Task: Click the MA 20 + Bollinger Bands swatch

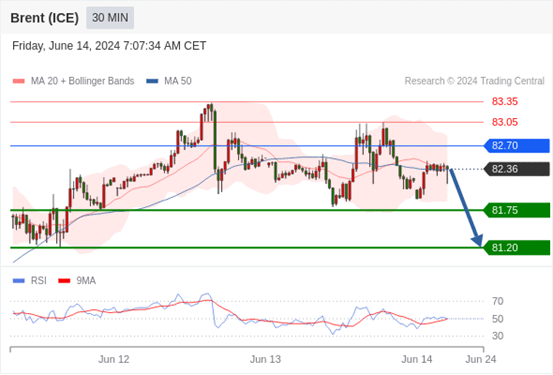Action: click(19, 81)
